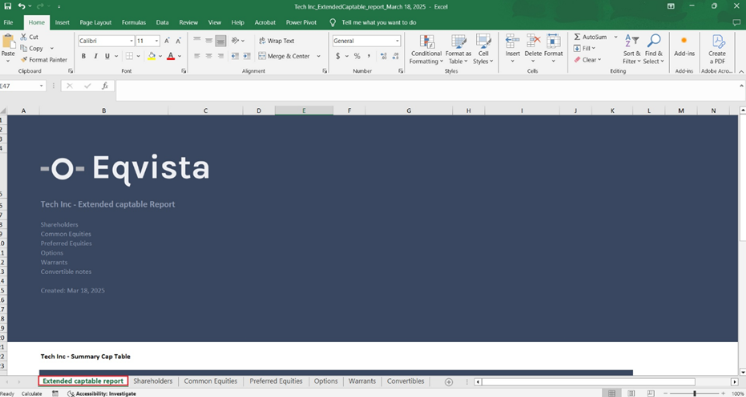Viewport: 746px width, 397px height.
Task: Center text horizontally
Action: (x=208, y=56)
